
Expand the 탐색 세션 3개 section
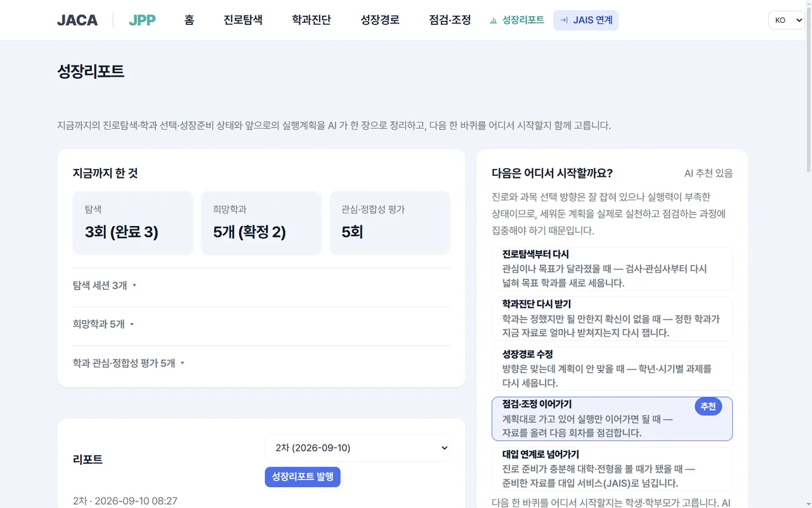pos(261,286)
